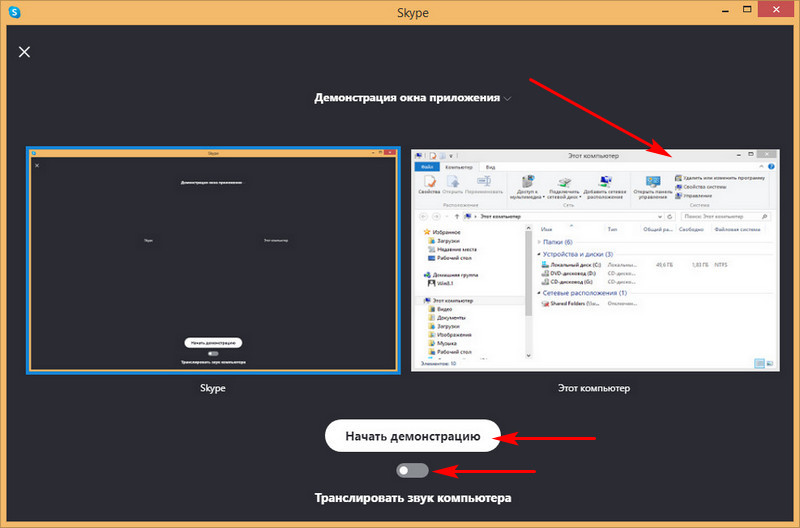Image resolution: width=800 pixels, height=528 pixels.
Task: Choose the Этот компьютер window thumbnail
Action: point(595,260)
